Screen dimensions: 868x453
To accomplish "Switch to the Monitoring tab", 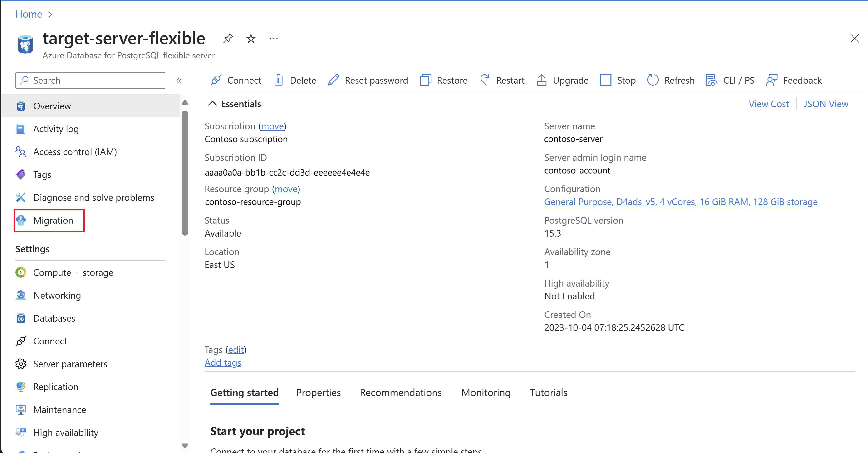I will (485, 393).
